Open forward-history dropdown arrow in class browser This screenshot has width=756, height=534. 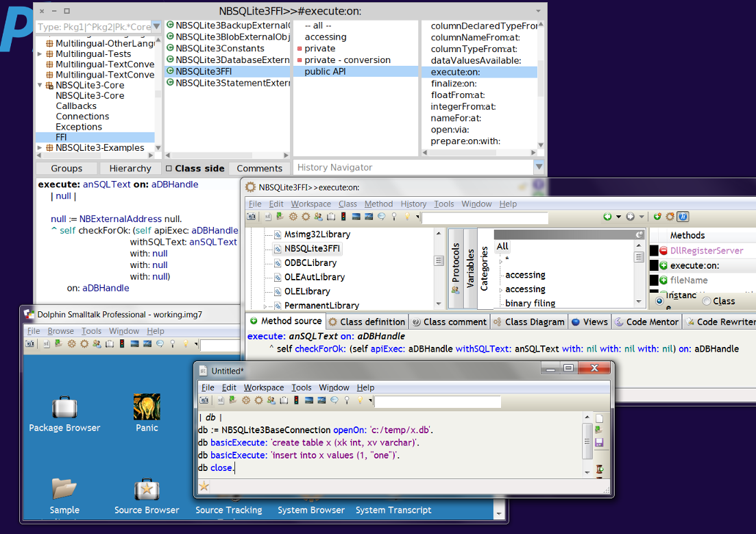click(x=642, y=217)
